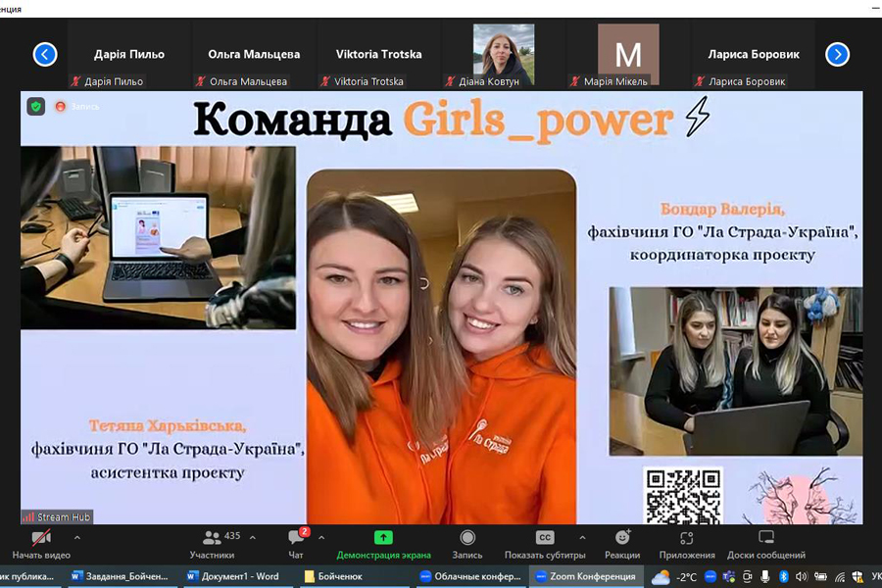Screen dimensions: 882x588
Task: Select Лариса Боровик participant tile
Action: coord(754,55)
